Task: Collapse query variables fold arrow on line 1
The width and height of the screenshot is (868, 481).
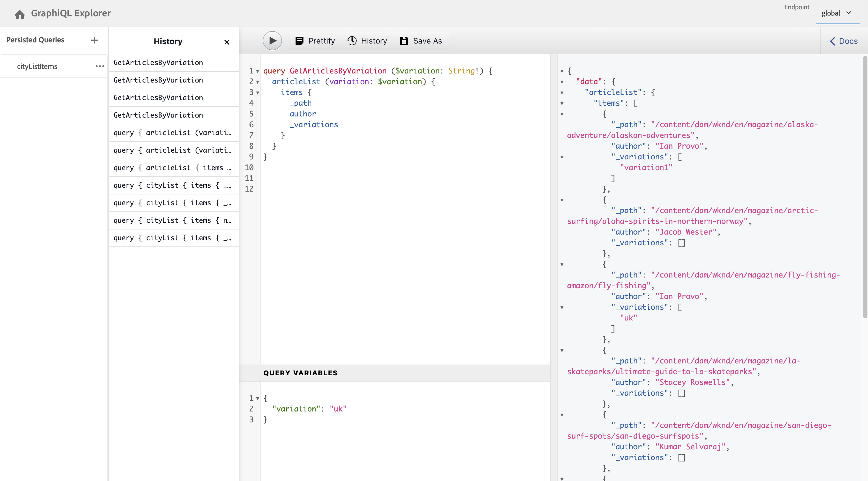Action: click(x=258, y=398)
